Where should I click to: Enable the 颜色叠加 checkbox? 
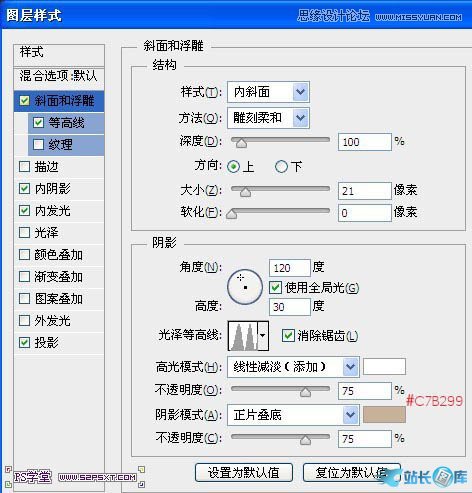click(24, 255)
